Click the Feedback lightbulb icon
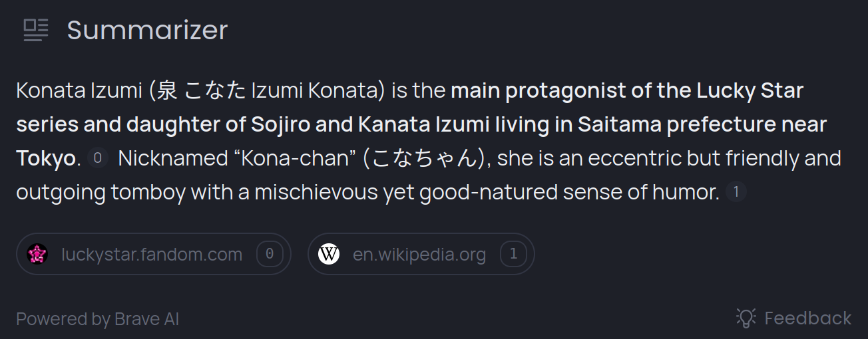868x339 pixels. point(746,318)
